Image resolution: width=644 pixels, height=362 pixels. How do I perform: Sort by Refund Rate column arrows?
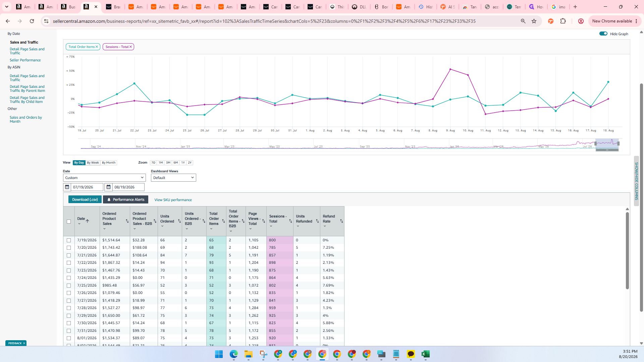341,221
